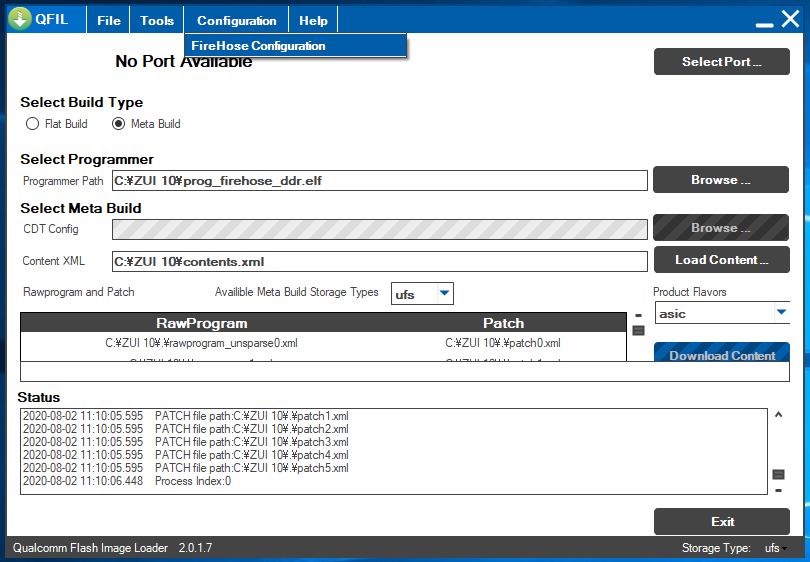The height and width of the screenshot is (562, 810).
Task: Select the patch5.xml log line
Action: click(186, 467)
